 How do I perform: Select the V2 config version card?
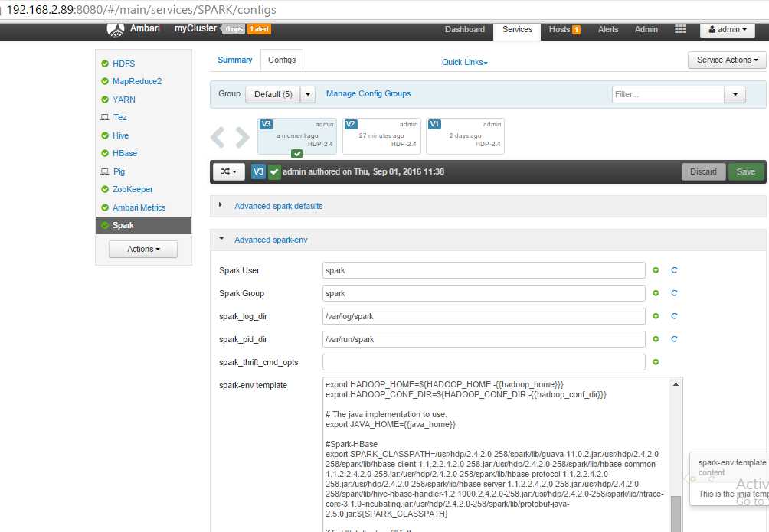[381, 135]
